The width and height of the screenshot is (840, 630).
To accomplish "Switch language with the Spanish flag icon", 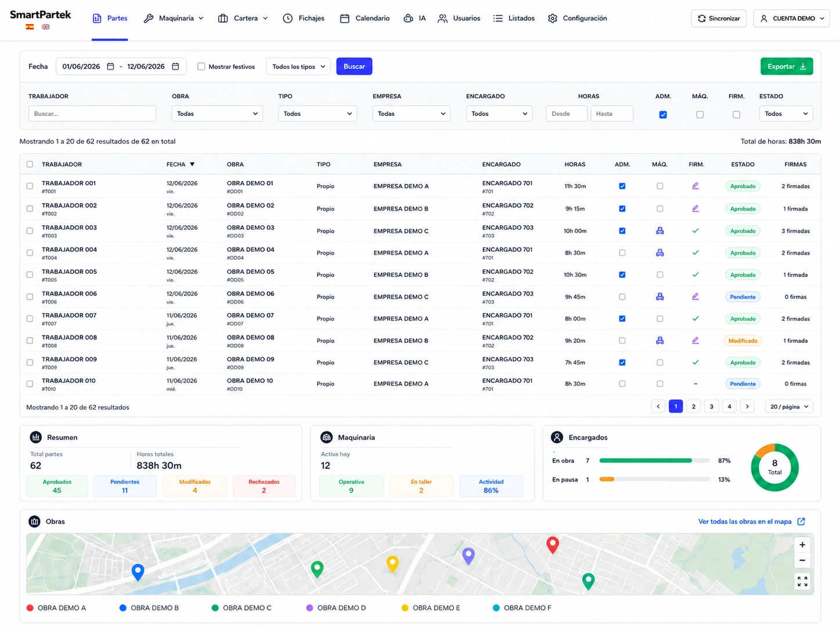I will pos(30,27).
